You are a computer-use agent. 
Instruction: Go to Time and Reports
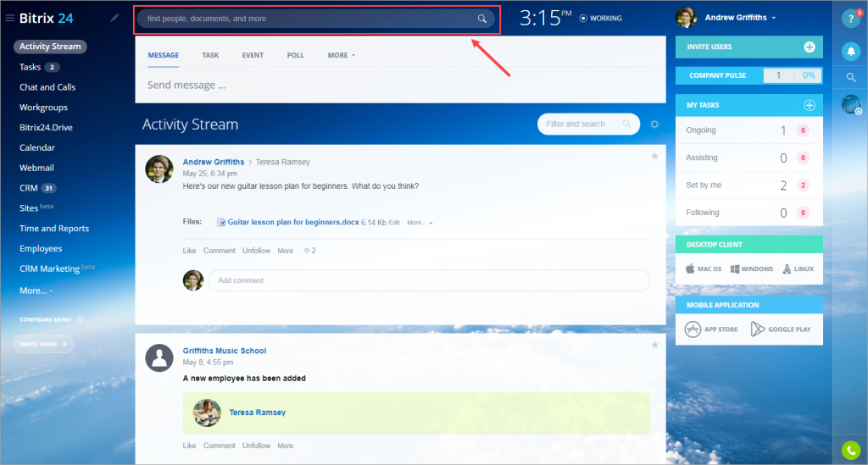53,229
